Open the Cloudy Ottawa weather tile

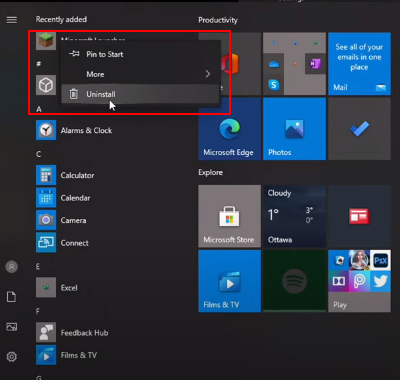(x=294, y=216)
